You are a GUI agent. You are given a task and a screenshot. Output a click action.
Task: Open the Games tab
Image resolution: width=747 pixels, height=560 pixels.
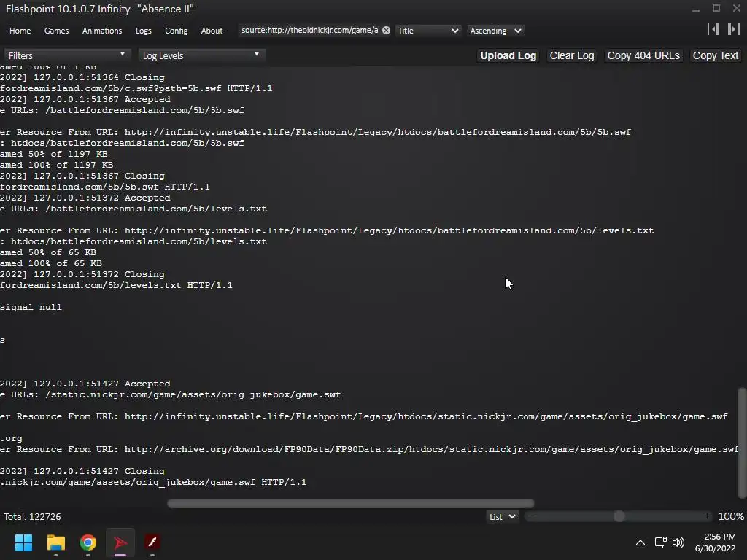pyautogui.click(x=56, y=31)
